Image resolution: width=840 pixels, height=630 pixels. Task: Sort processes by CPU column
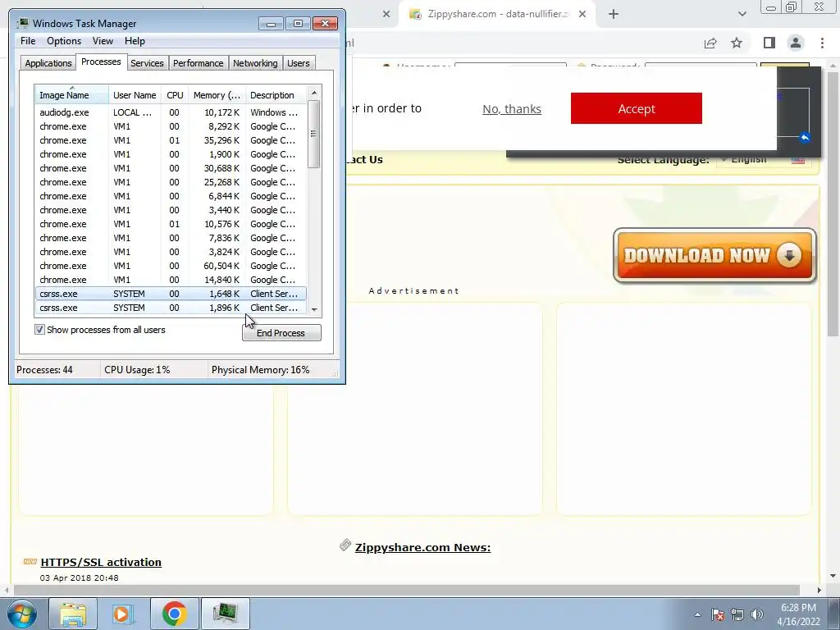(x=175, y=95)
